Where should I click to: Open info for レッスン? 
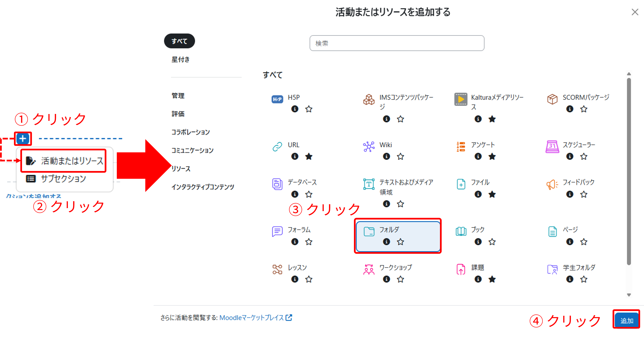[295, 279]
